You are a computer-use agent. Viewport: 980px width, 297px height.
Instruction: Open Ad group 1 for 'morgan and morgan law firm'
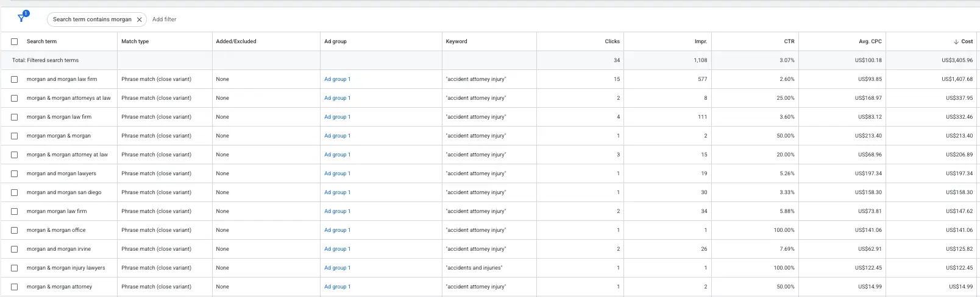337,79
